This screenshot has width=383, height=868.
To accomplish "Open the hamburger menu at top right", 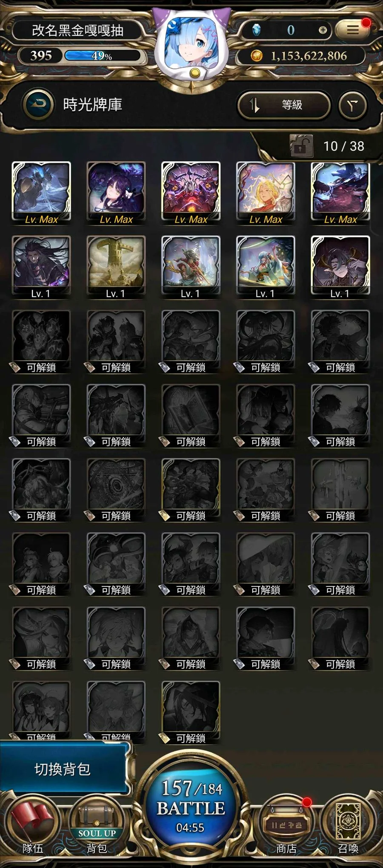I will [x=352, y=30].
